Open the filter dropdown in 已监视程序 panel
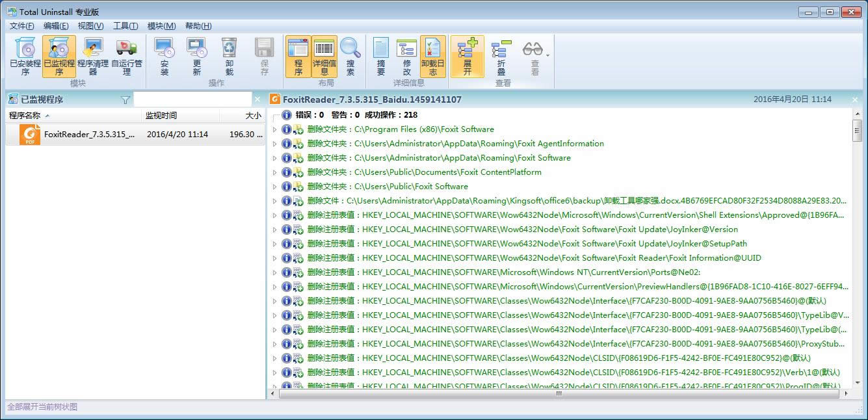 pos(125,100)
